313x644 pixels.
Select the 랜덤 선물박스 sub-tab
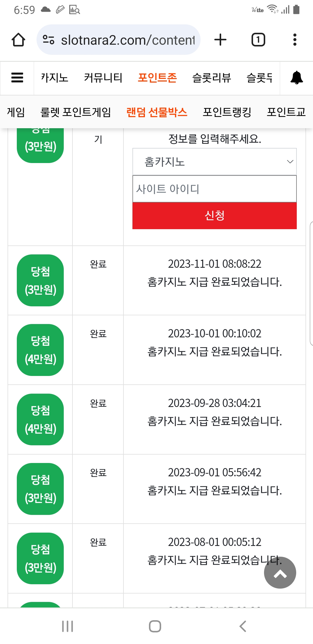[x=157, y=112]
